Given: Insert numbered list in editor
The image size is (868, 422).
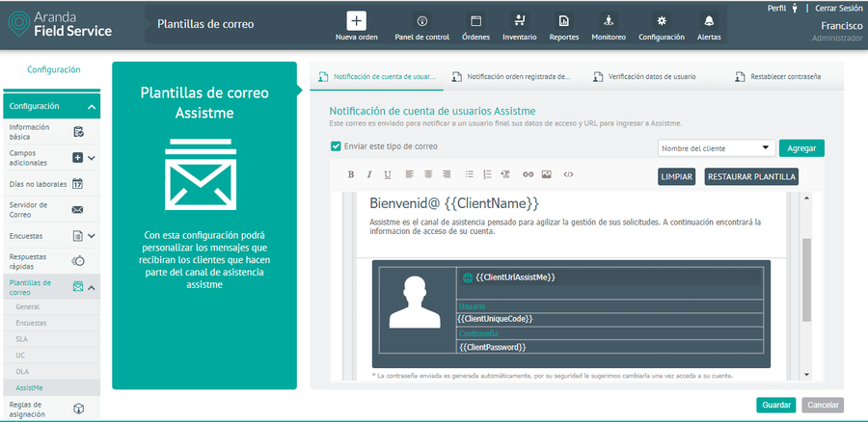Looking at the screenshot, I should (487, 174).
